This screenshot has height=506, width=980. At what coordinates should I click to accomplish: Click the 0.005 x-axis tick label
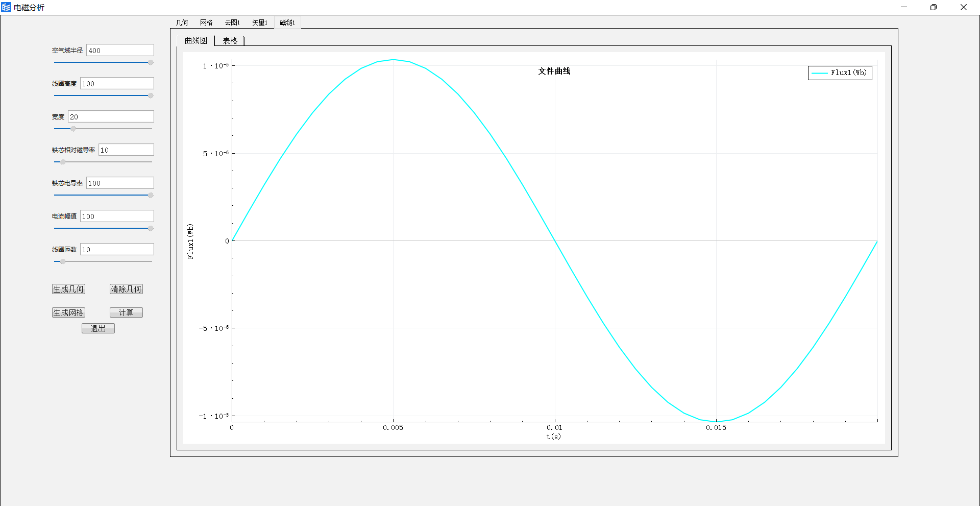[393, 427]
